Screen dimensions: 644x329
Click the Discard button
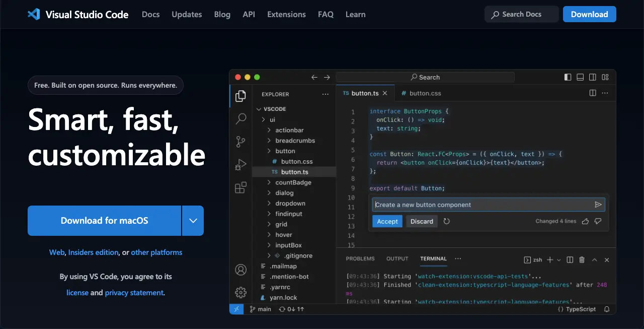pos(422,221)
